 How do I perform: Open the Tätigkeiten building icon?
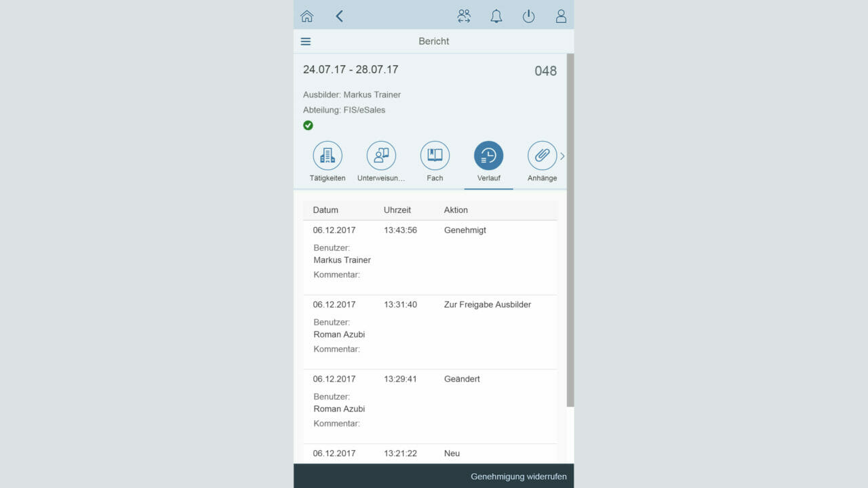tap(328, 155)
